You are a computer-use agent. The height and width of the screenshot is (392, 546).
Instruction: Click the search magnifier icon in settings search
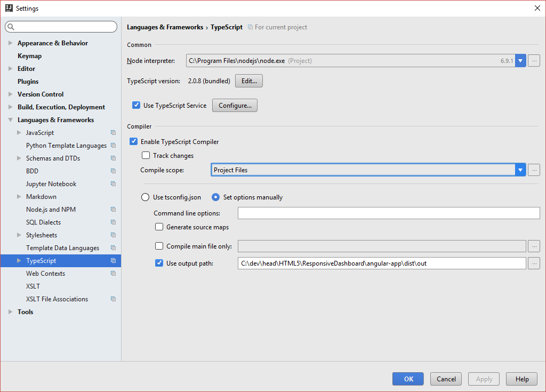coord(11,27)
